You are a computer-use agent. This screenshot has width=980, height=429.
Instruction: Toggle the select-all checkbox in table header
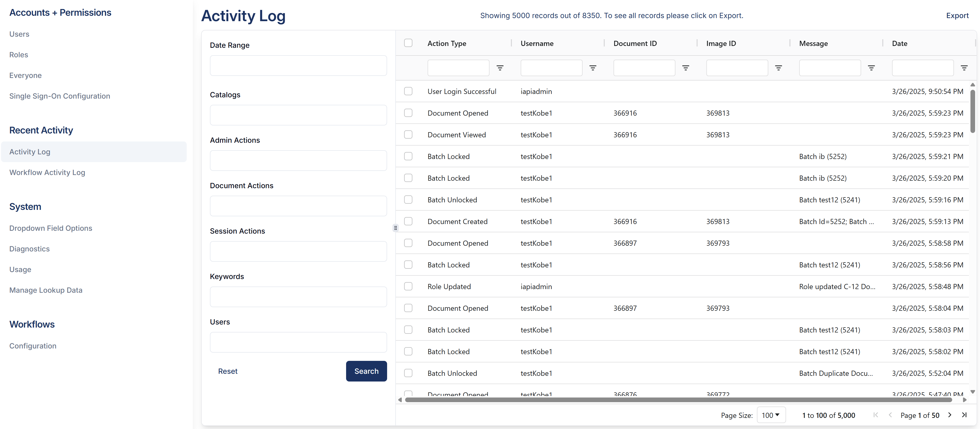[408, 43]
